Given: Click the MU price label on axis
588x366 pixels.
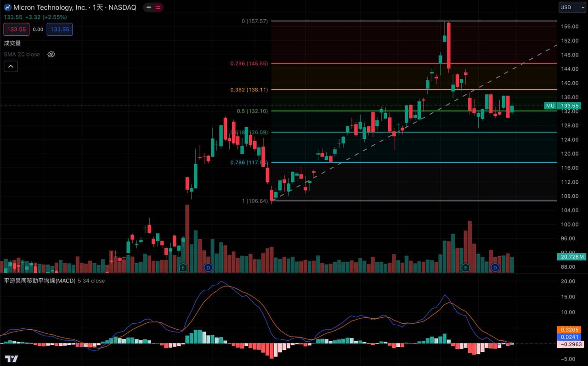Looking at the screenshot, I should click(550, 106).
